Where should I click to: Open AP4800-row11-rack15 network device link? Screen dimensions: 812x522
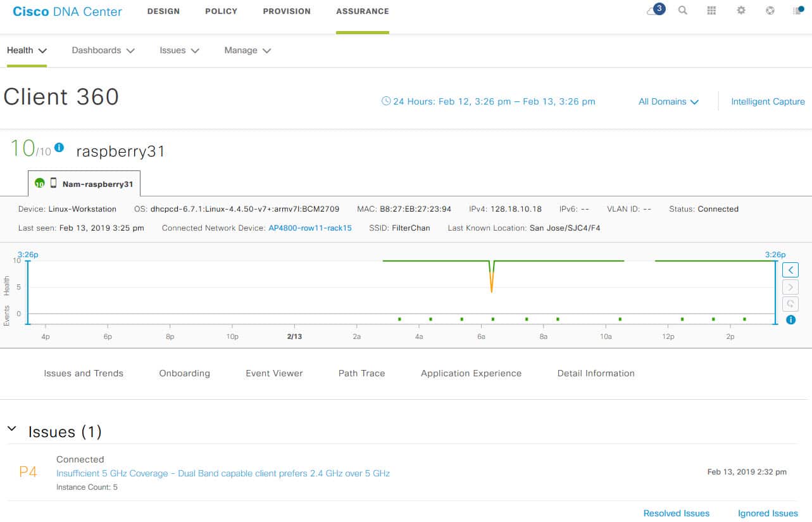click(310, 228)
